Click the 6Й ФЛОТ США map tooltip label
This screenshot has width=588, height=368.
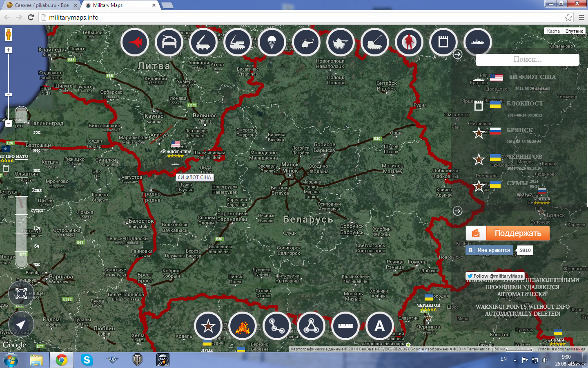click(194, 177)
